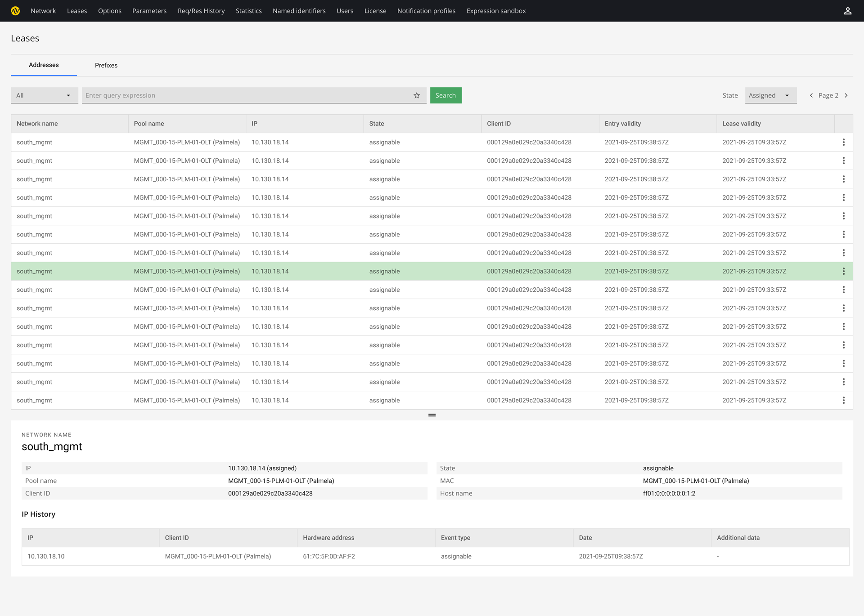The image size is (864, 616).
Task: Click the star icon to save query
Action: click(417, 95)
